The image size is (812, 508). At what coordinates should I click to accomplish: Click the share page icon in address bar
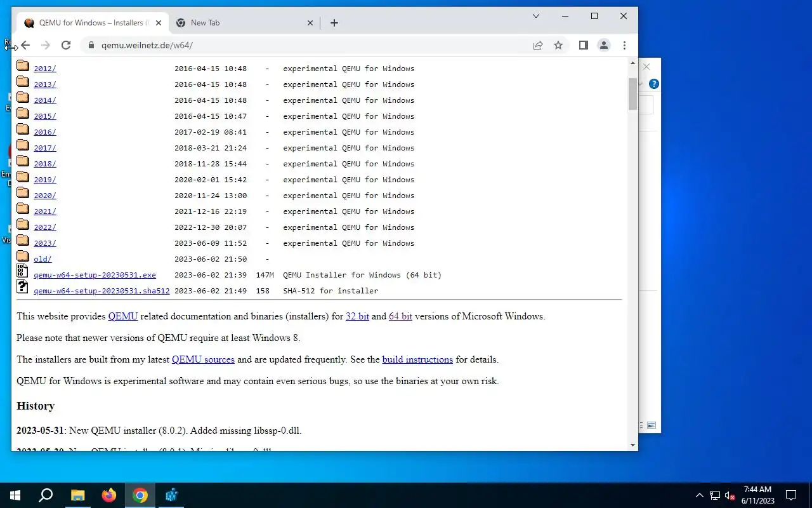(538, 45)
